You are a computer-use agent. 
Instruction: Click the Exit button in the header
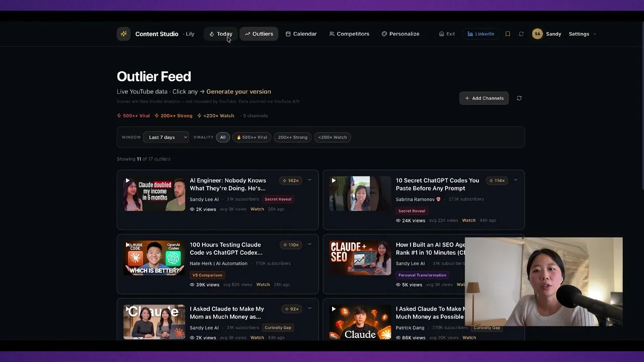click(x=447, y=34)
